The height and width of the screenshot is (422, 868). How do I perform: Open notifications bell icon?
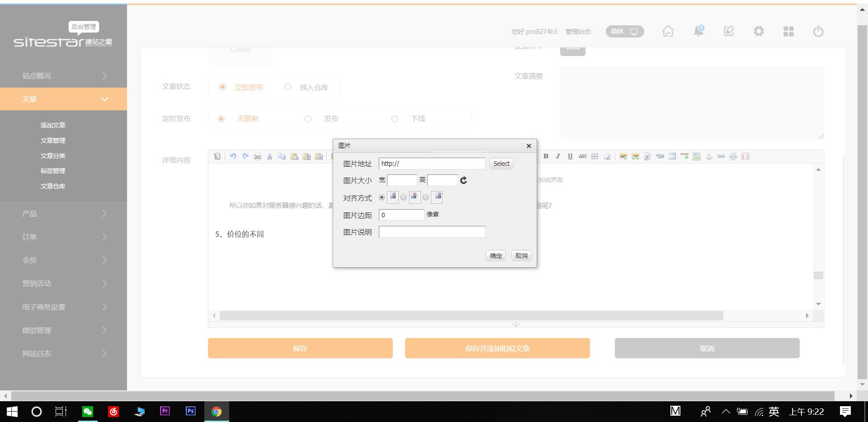[698, 31]
